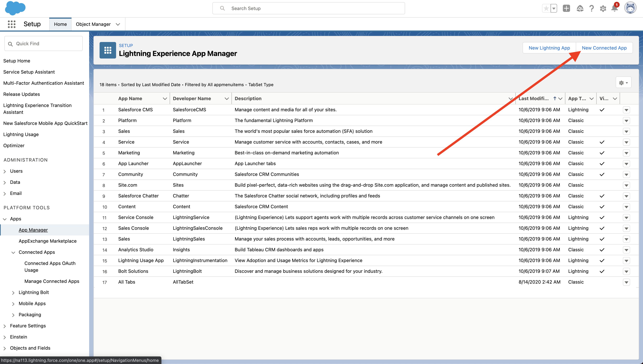Expand the Mobile Apps section

click(x=13, y=304)
